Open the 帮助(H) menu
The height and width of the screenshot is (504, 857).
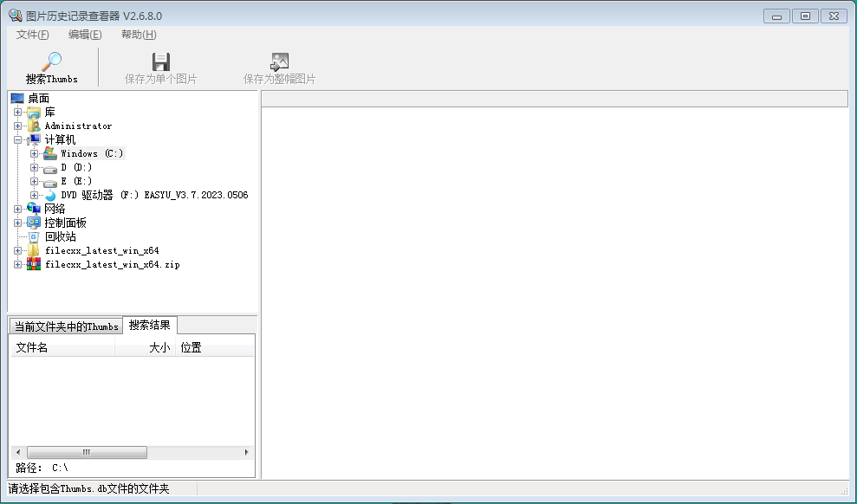(x=139, y=35)
